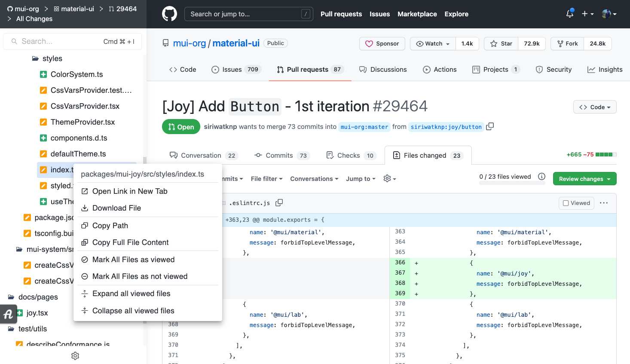Focus the sidebar Search field

(72, 41)
